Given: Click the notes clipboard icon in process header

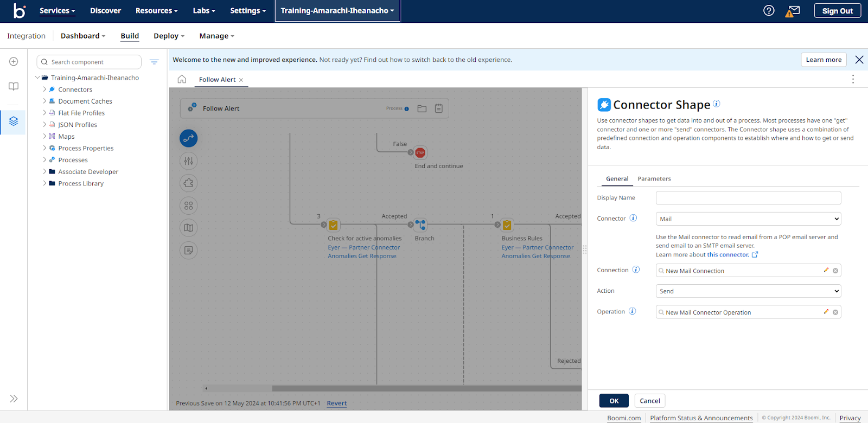Looking at the screenshot, I should point(438,108).
